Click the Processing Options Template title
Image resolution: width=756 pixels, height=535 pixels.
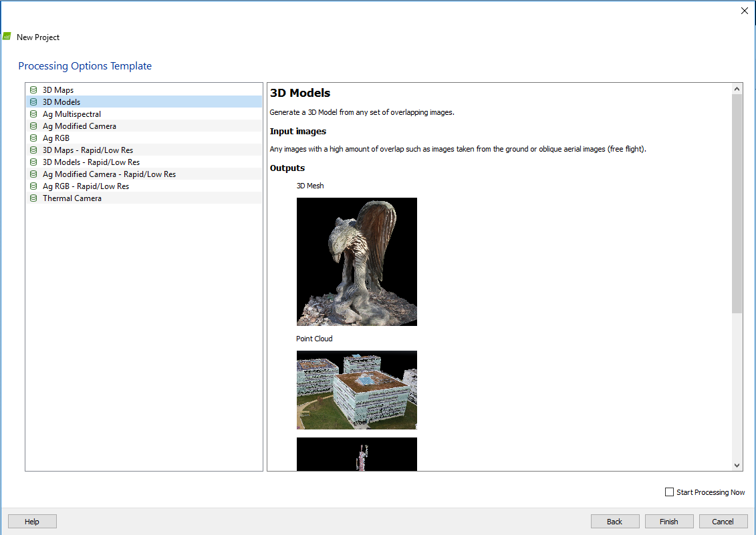[85, 66]
